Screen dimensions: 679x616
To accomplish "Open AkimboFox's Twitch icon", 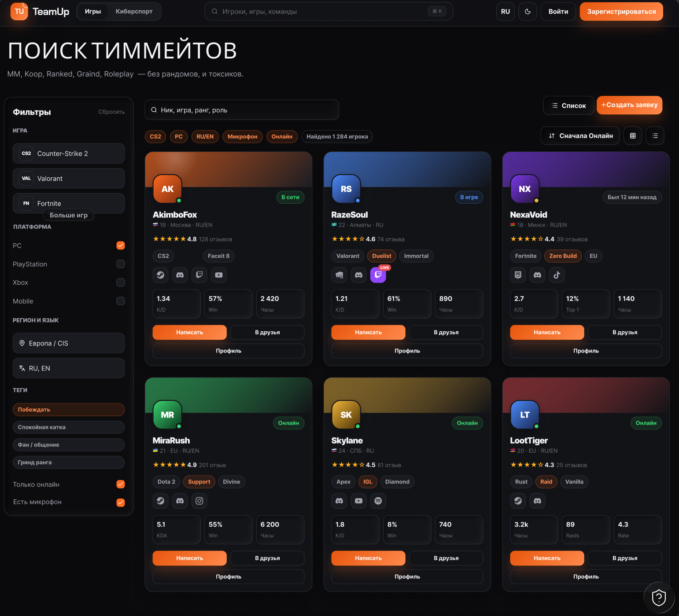I will 199,275.
